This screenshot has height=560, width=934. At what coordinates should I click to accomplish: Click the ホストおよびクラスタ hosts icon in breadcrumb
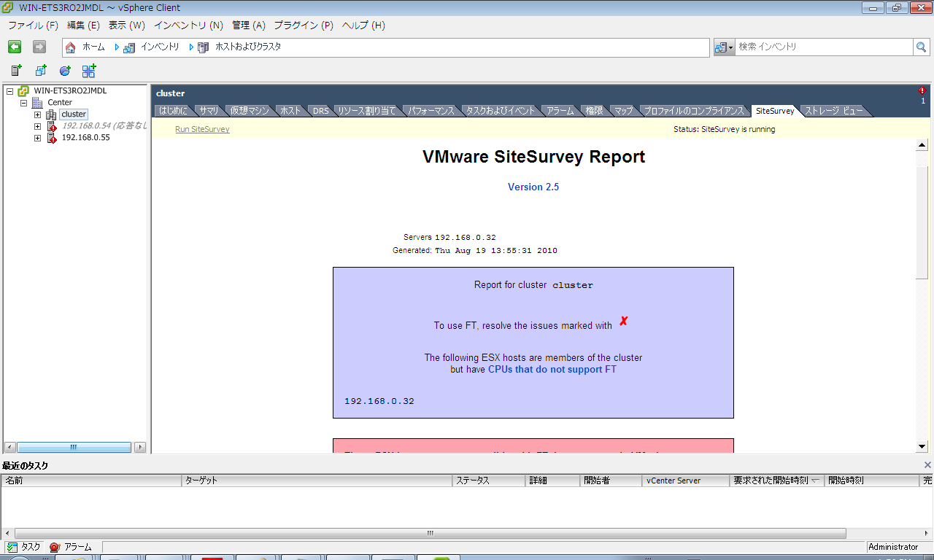click(x=203, y=47)
